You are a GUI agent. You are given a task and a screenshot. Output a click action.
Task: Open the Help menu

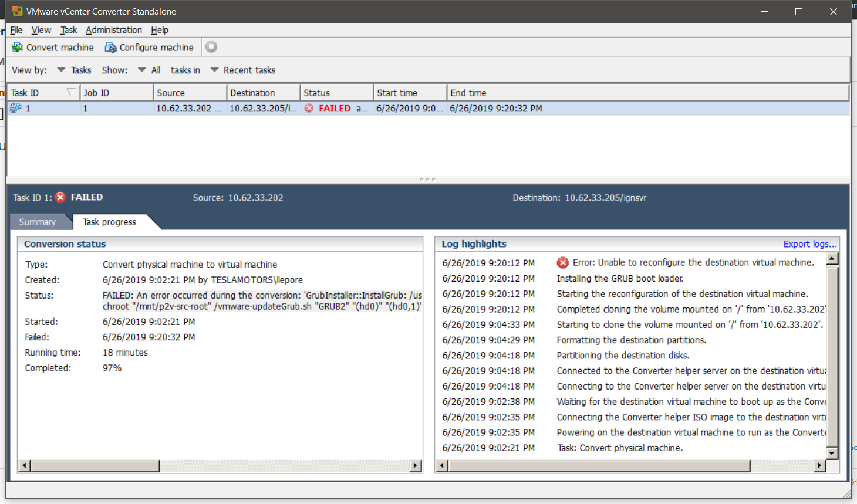point(160,30)
